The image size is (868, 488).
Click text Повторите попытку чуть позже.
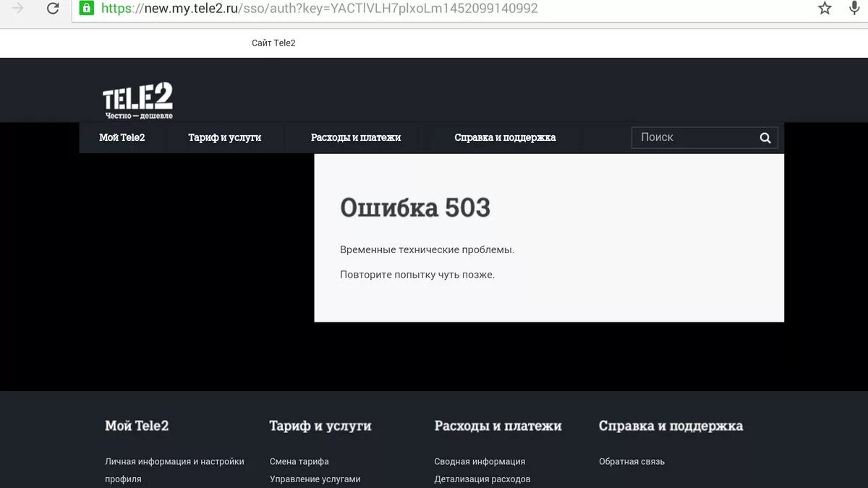pos(417,275)
